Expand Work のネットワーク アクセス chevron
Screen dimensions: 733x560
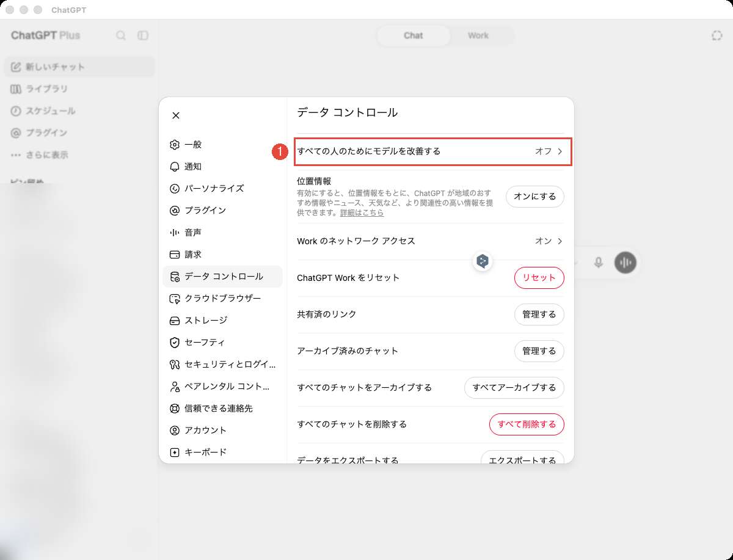click(x=560, y=241)
